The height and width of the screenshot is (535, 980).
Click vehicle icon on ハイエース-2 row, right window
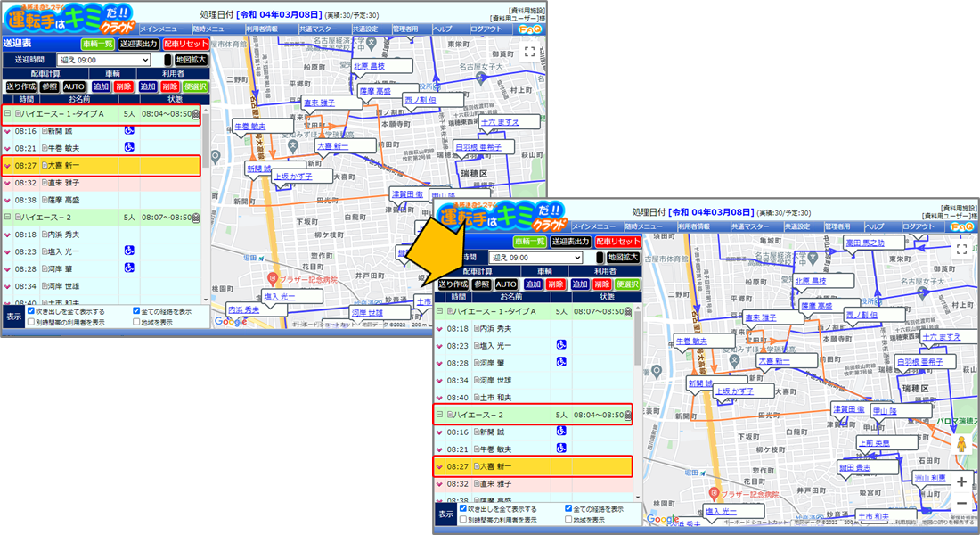click(628, 415)
